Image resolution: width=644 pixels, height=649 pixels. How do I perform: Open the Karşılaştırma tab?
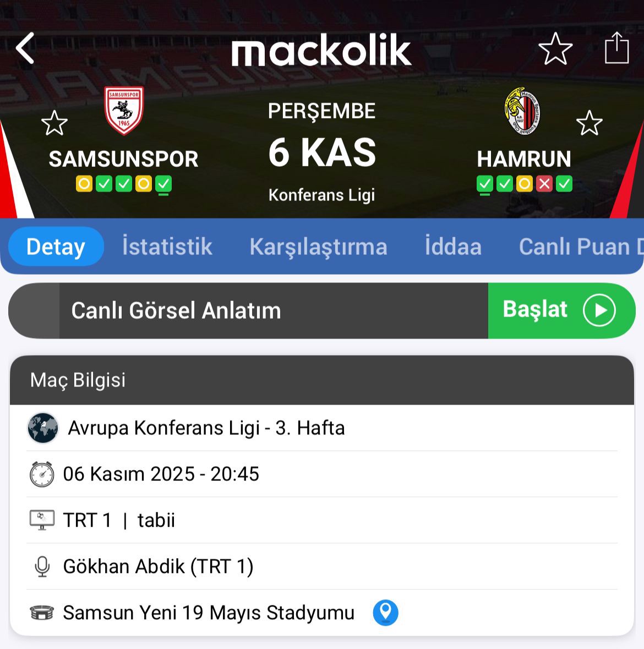click(318, 247)
